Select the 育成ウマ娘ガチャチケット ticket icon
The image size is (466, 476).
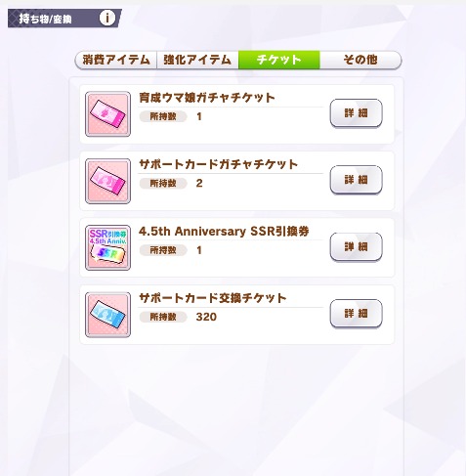[x=107, y=114]
